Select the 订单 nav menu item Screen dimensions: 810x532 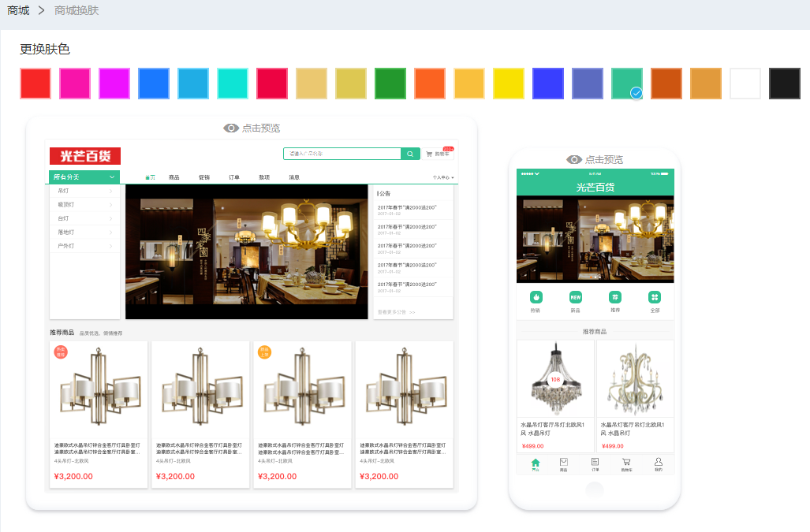click(234, 178)
